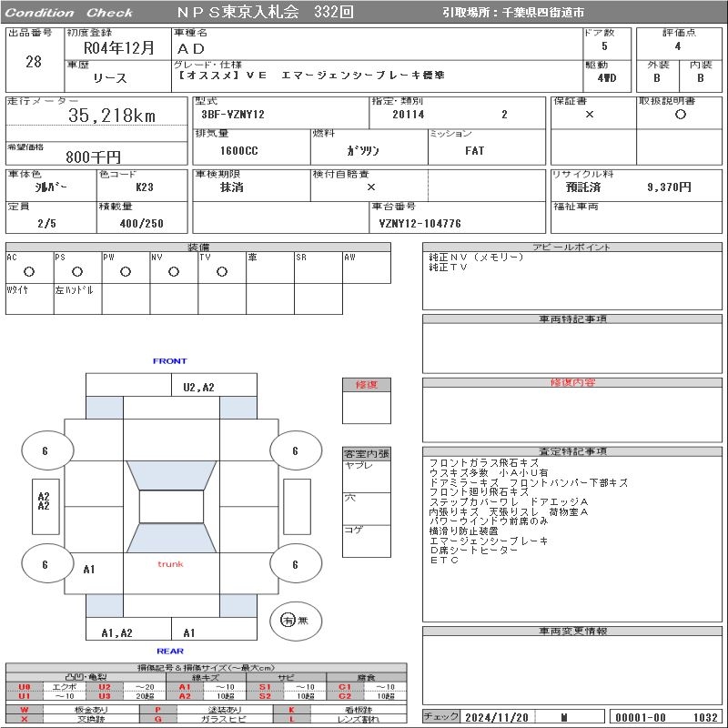Click the 35,218km mileage field
The width and height of the screenshot is (728, 728).
click(x=112, y=116)
